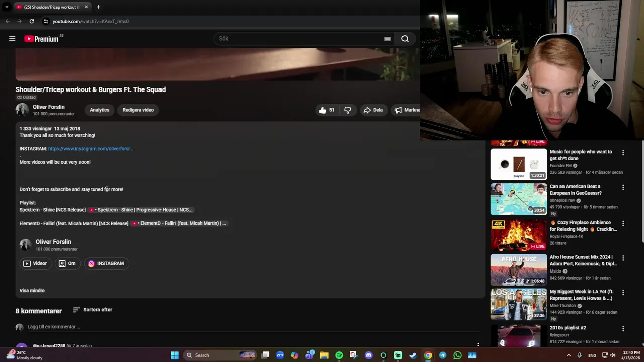Viewport: 644px width, 362px height.
Task: Open options for My Biggest Week in LA
Action: (x=623, y=292)
